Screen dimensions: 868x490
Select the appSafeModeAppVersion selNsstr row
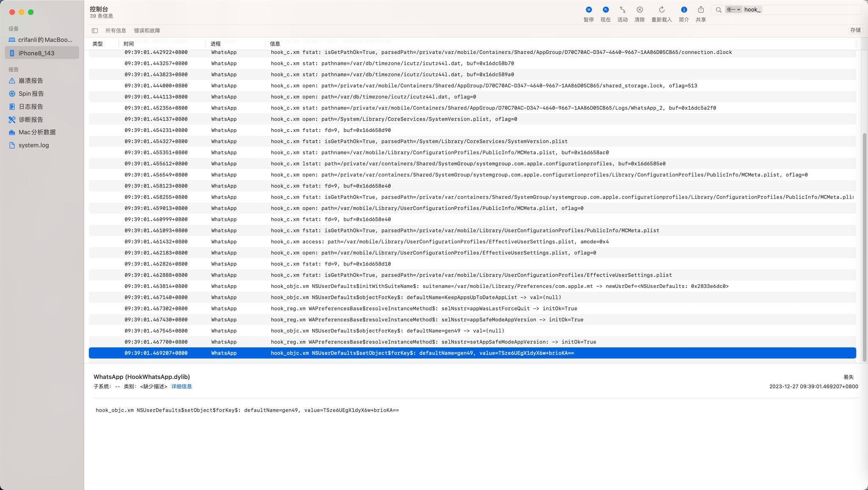pos(472,320)
